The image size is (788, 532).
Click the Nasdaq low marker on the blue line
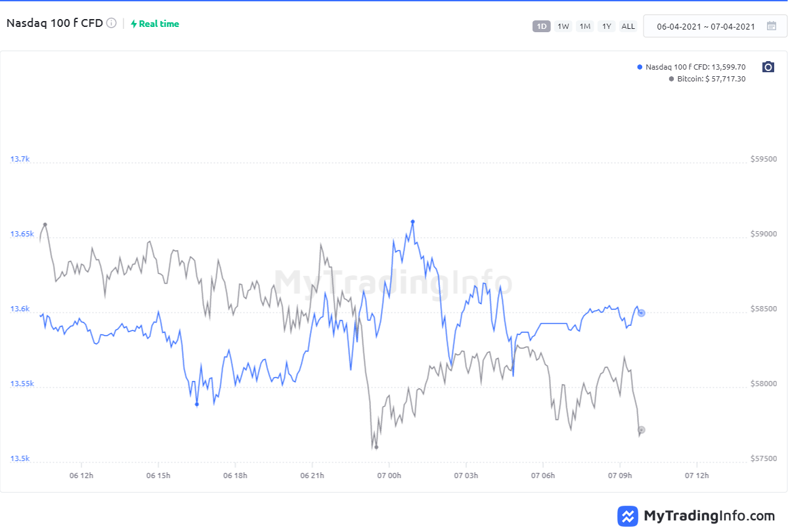tap(197, 405)
